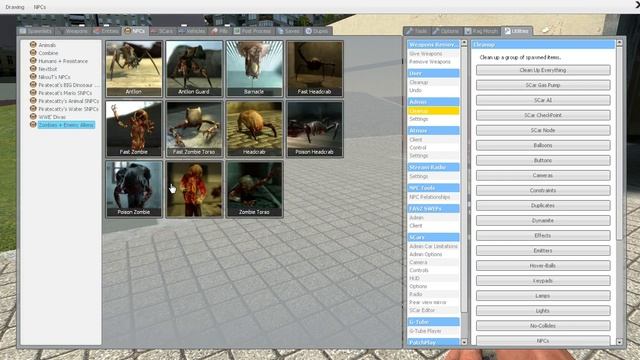
Task: Select the WWE Divas category
Action: click(52, 117)
